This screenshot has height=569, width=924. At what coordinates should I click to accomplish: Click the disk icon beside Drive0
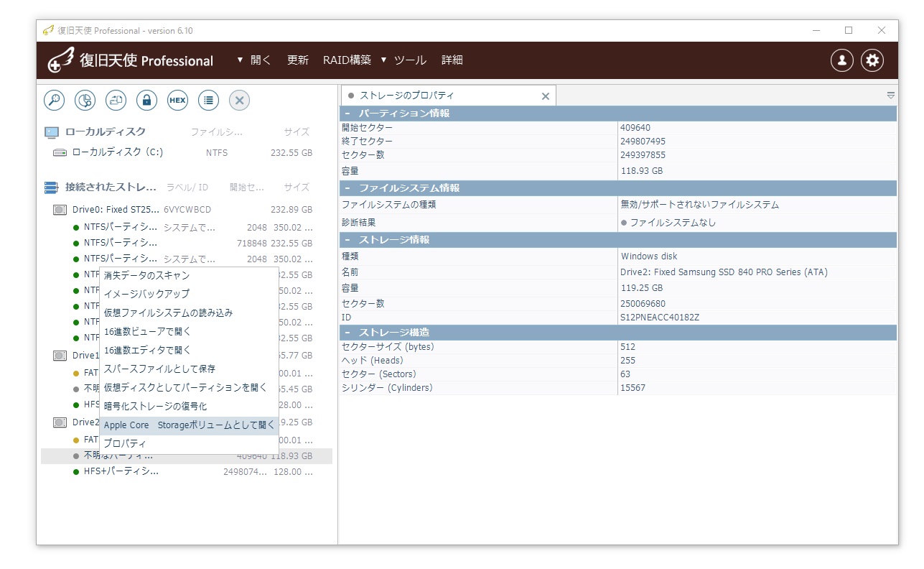(60, 210)
